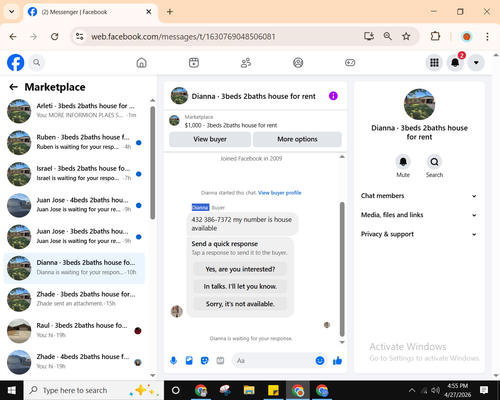Send a voice clip with microphone icon
The width and height of the screenshot is (500, 400).
coord(174,360)
